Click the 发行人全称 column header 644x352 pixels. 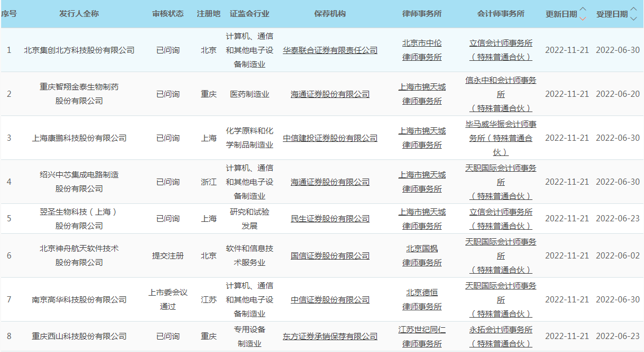click(x=79, y=14)
